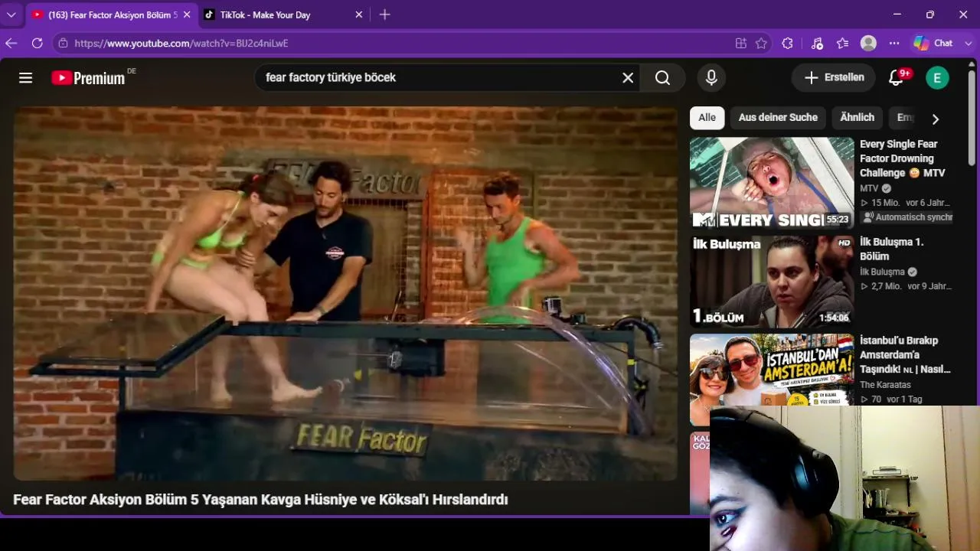Reload the current page

pyautogui.click(x=37, y=44)
